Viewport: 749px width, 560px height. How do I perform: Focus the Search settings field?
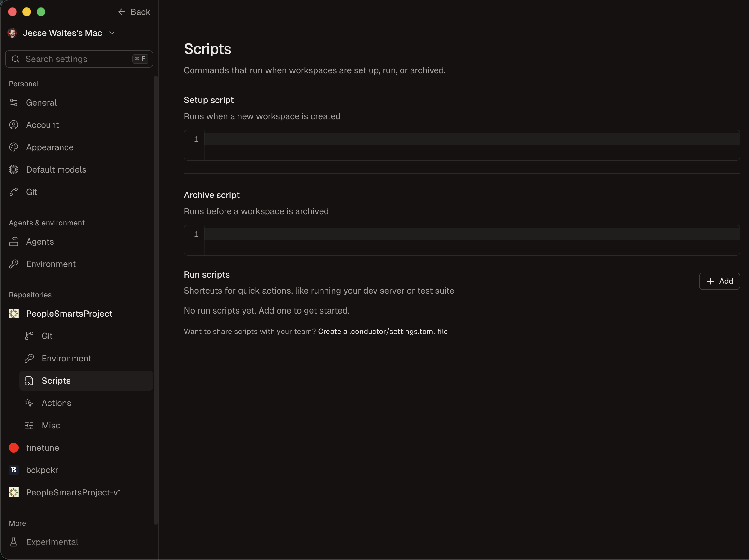coord(79,59)
